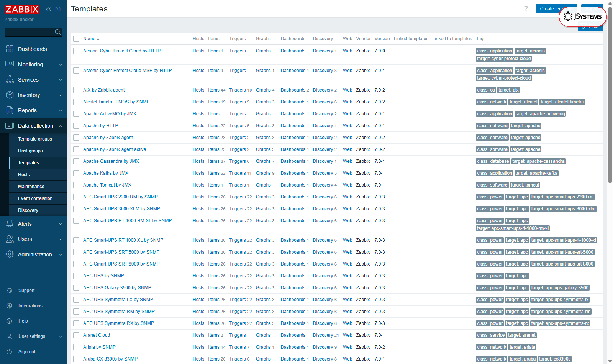Check the Aranet Cloud row
This screenshot has height=364, width=613.
click(x=76, y=335)
